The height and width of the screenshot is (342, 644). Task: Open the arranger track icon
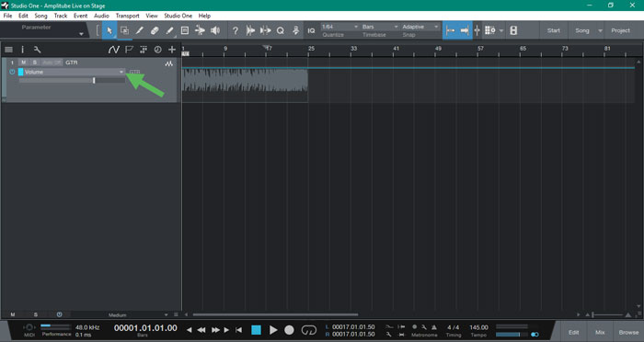pos(144,50)
